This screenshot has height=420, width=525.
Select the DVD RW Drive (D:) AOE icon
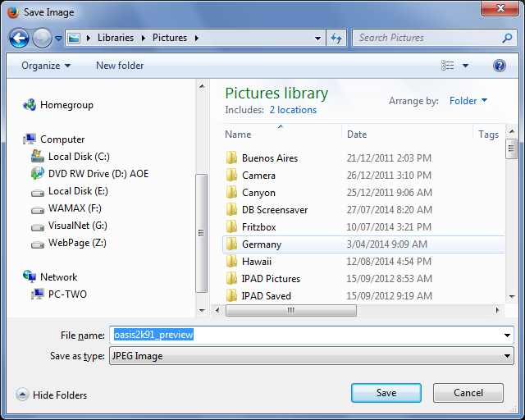click(x=38, y=174)
